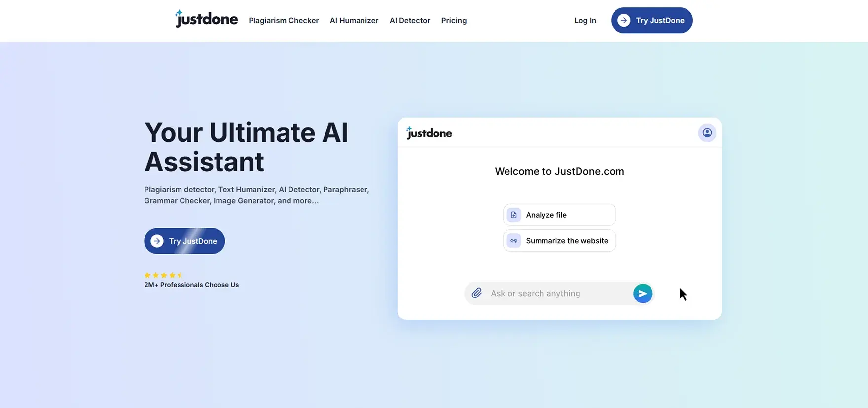Click the header Try JustDone button

click(652, 20)
